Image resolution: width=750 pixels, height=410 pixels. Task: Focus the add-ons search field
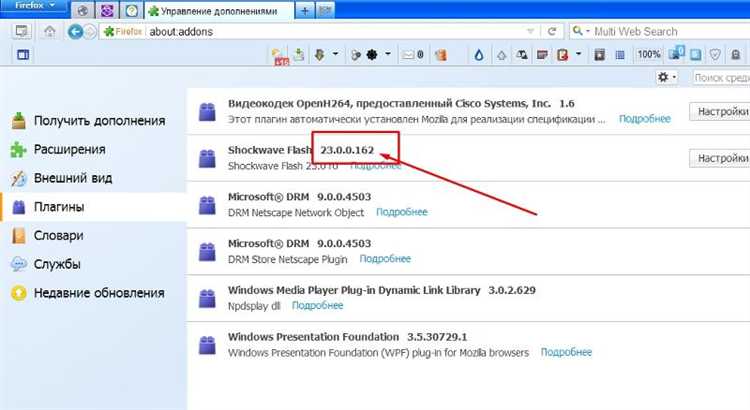[x=721, y=78]
